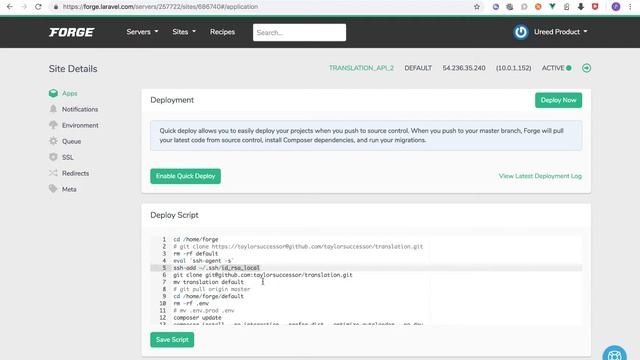Select the Apps sidebar tab
The image size is (640, 360).
pos(69,93)
